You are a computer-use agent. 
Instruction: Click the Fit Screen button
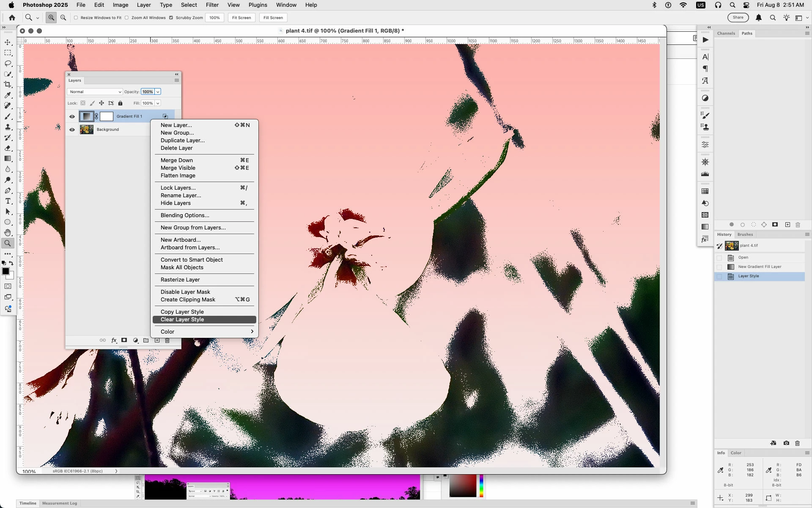(241, 18)
